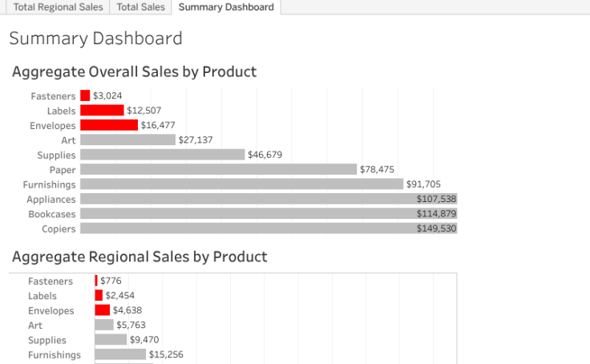The image size is (590, 364).
Task: Select the red Labels bar showing $12,507
Action: click(102, 111)
